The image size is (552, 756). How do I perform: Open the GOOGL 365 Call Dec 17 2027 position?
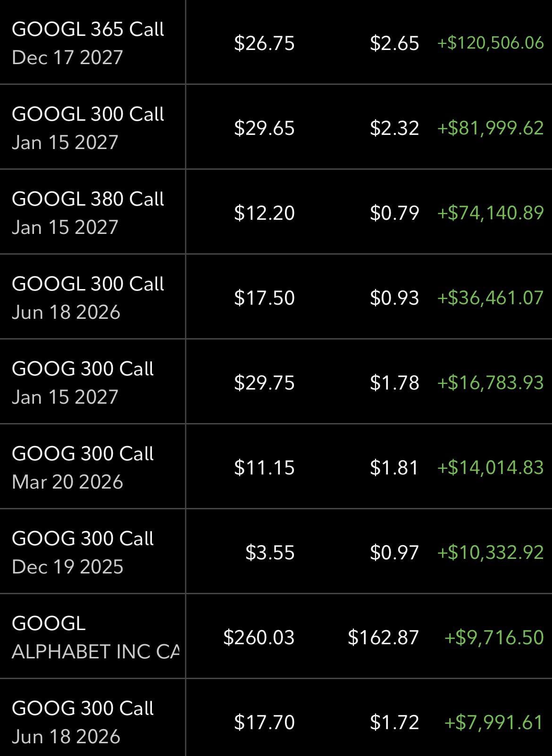[88, 43]
